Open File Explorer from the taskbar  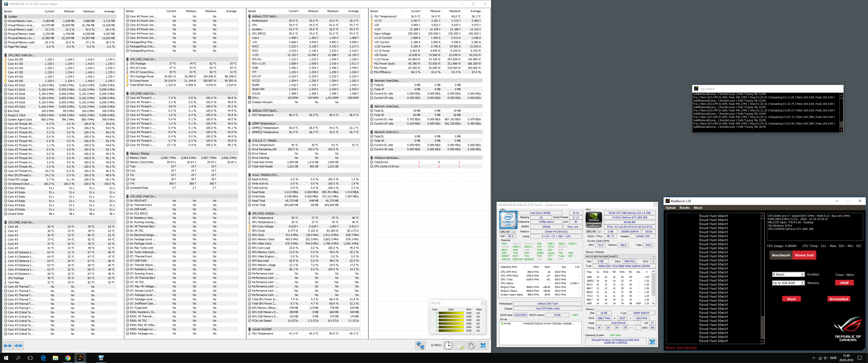[55, 358]
